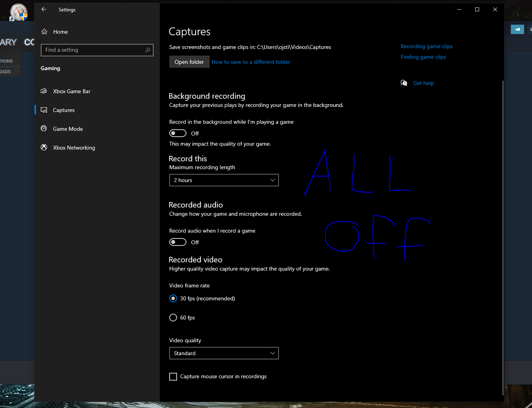The image size is (532, 408).
Task: Select the Xbox Game Bar icon
Action: 44,91
